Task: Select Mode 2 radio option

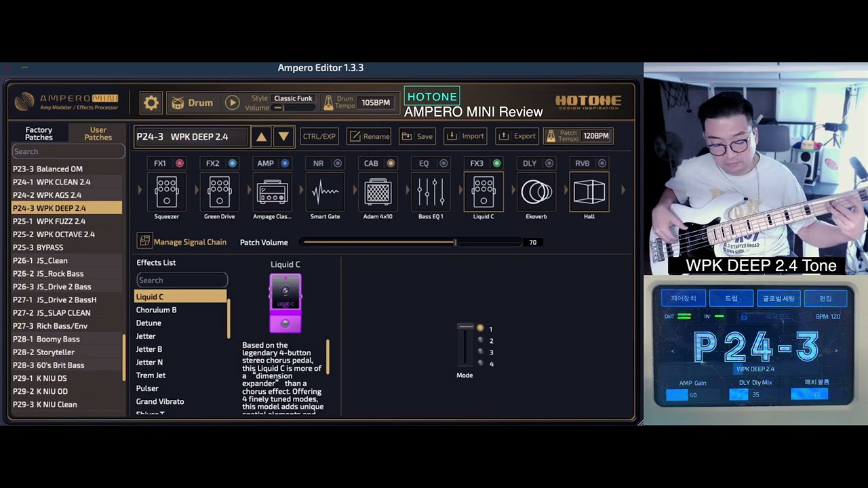Action: pos(480,340)
